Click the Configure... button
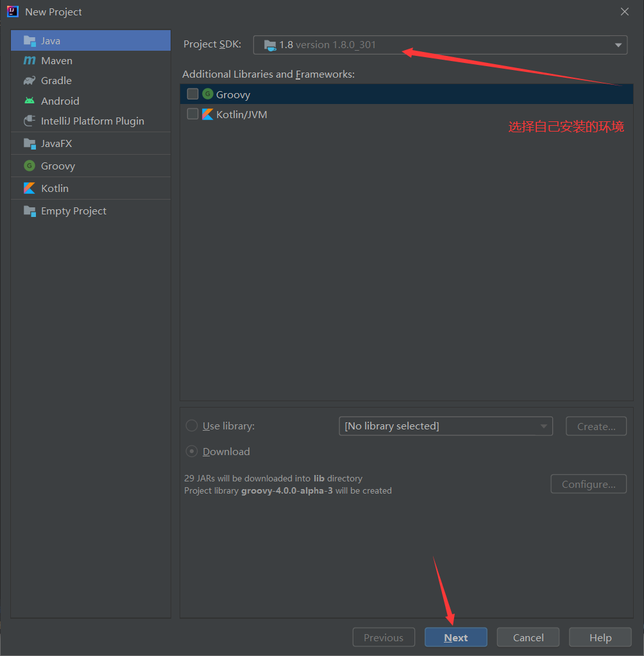Viewport: 644px width, 656px height. pyautogui.click(x=588, y=484)
